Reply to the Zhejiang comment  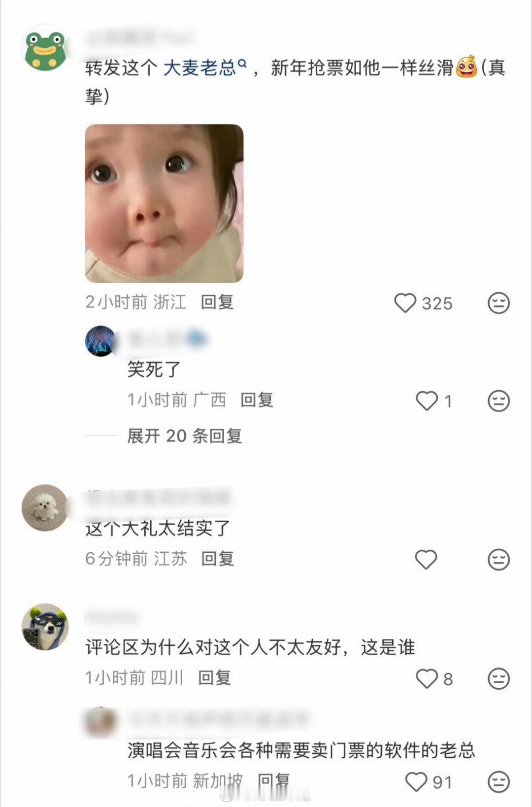click(x=217, y=302)
